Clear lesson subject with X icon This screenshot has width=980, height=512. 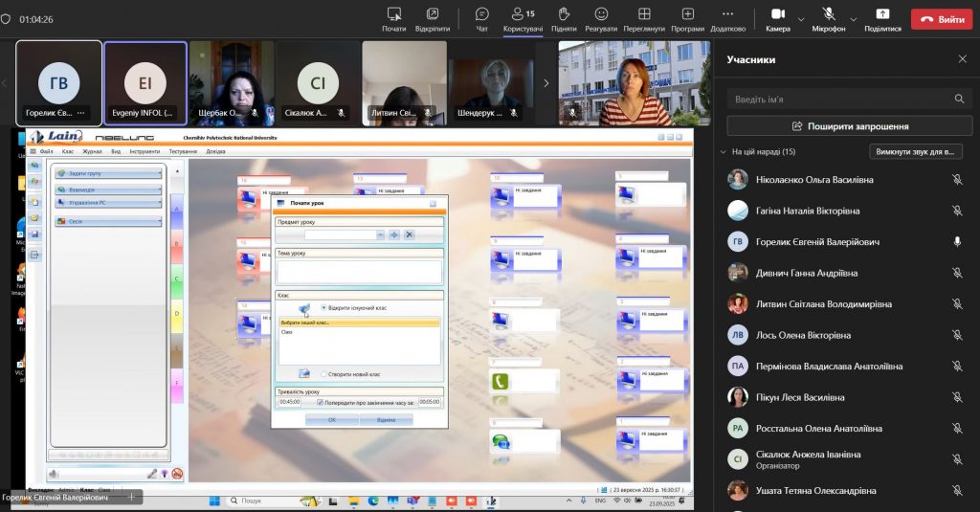coord(410,234)
